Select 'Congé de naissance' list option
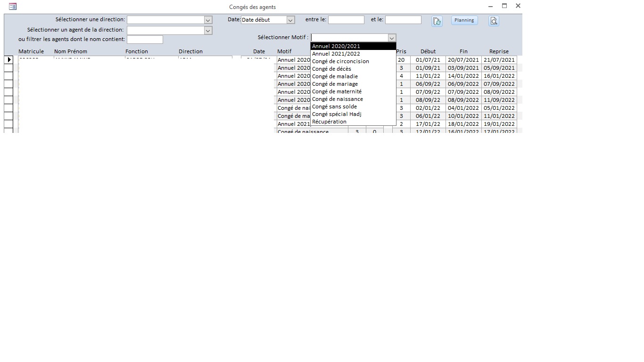The height and width of the screenshot is (362, 644). click(x=353, y=99)
